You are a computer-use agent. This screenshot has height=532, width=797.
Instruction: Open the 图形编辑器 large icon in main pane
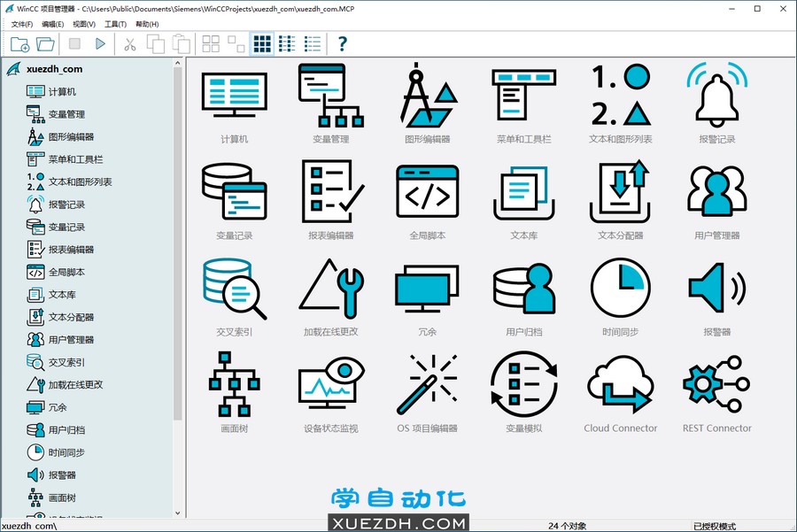point(428,95)
